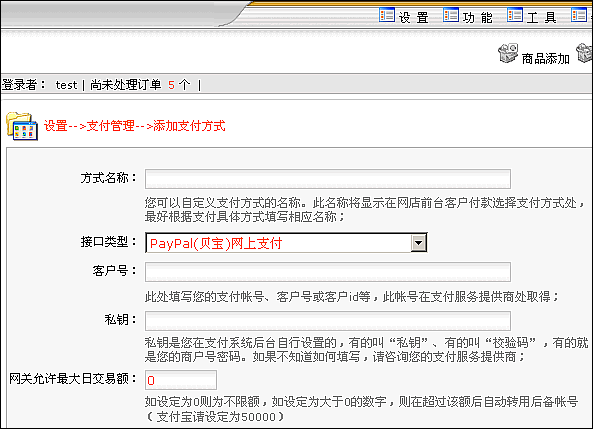
Task: Click the 网关允许最大日交易额 field
Action: (181, 380)
